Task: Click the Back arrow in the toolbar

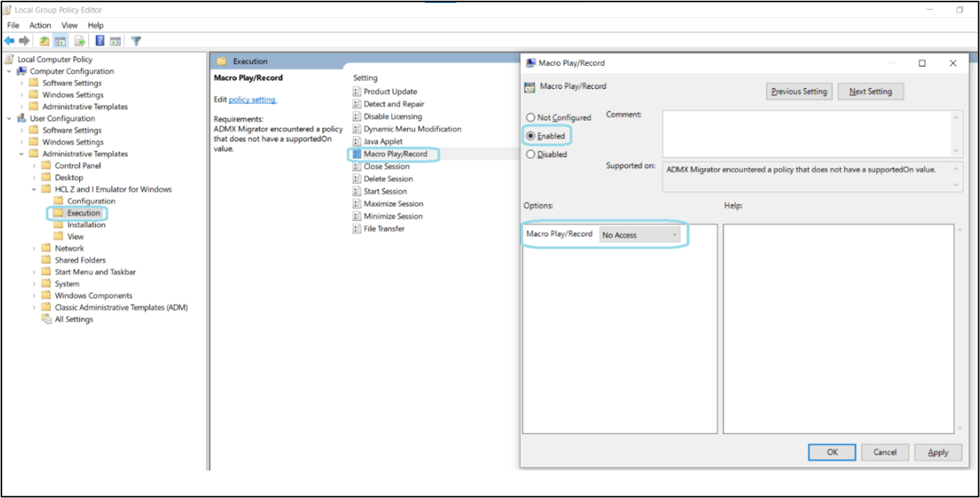Action: pos(9,41)
